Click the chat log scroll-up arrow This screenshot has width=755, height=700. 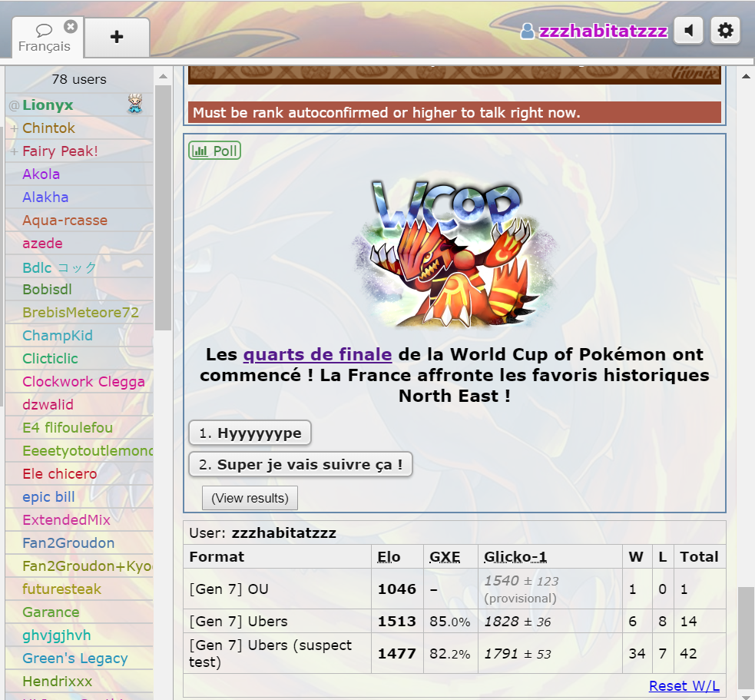[x=747, y=76]
